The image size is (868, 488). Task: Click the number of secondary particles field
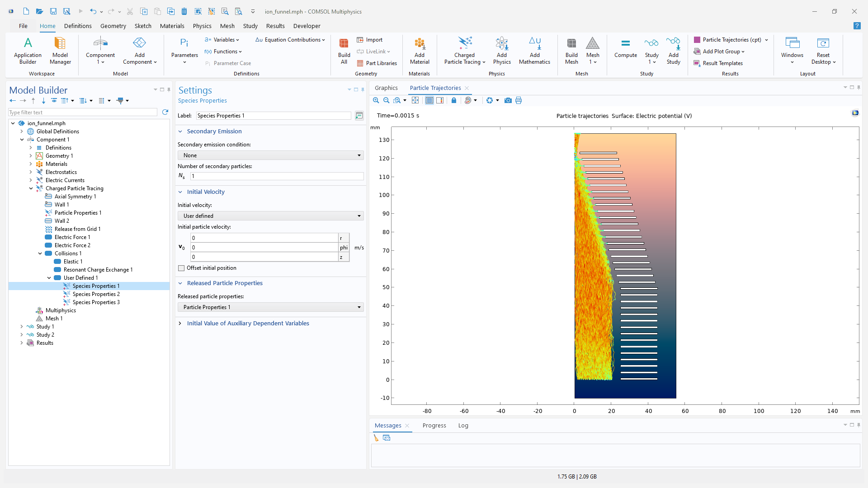tap(277, 176)
